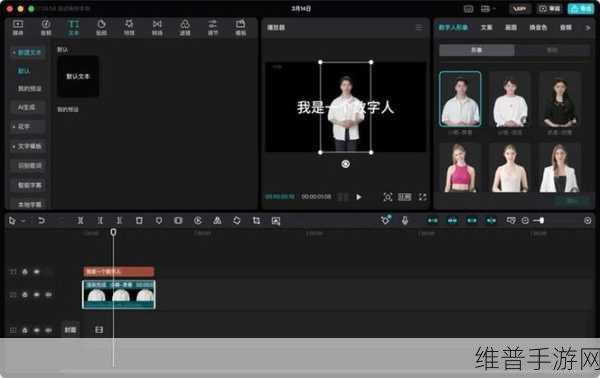The image size is (600, 378).
Task: Click the shortcut keyboard icon in title bar
Action: [x=468, y=8]
